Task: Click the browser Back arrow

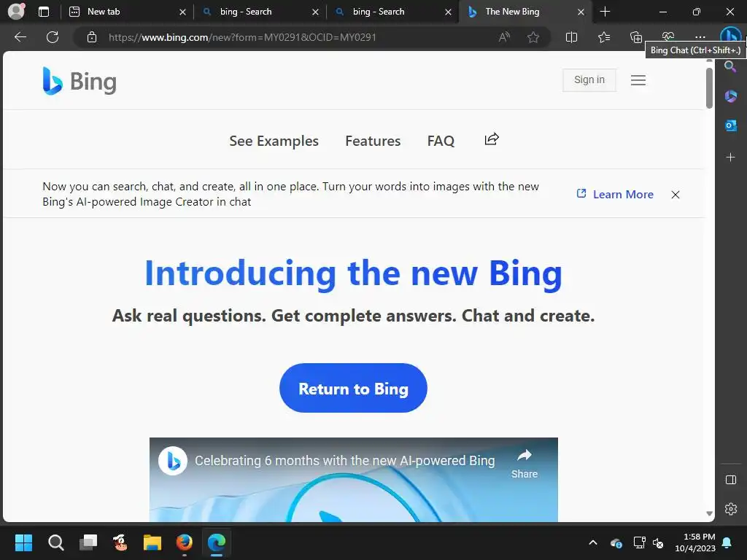Action: [x=20, y=37]
